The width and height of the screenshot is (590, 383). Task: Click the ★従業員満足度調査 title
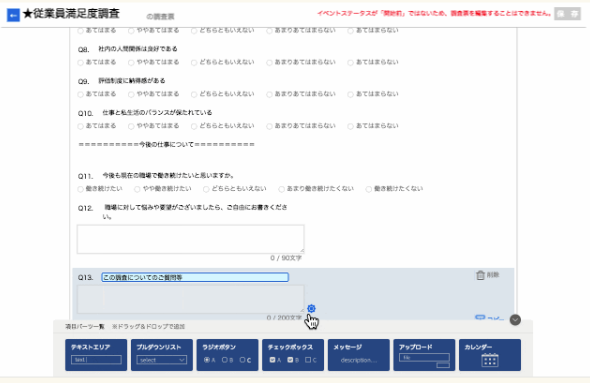pyautogui.click(x=71, y=14)
